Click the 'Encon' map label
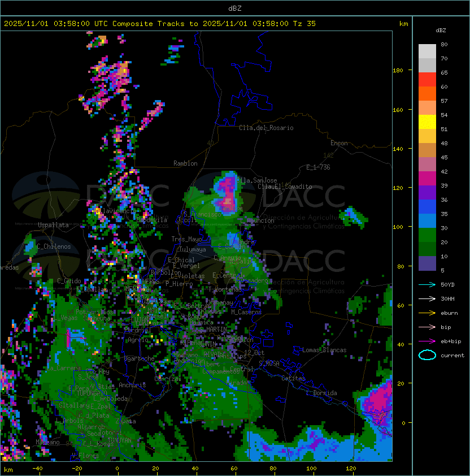Image resolution: width=470 pixels, height=476 pixels. tap(339, 143)
